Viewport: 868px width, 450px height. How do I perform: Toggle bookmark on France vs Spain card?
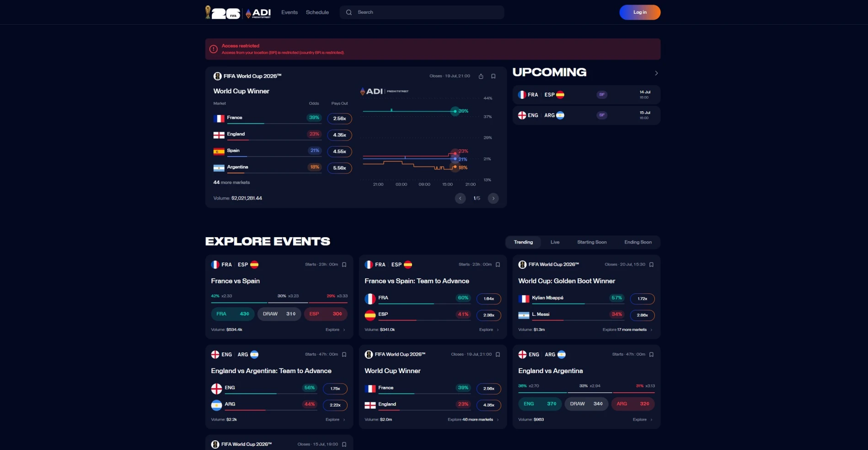point(344,265)
